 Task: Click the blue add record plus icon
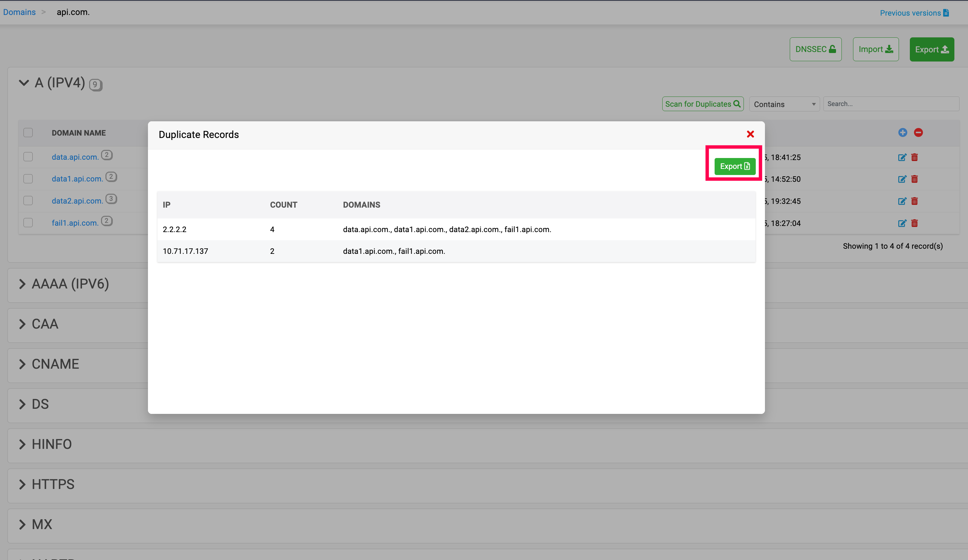click(902, 133)
